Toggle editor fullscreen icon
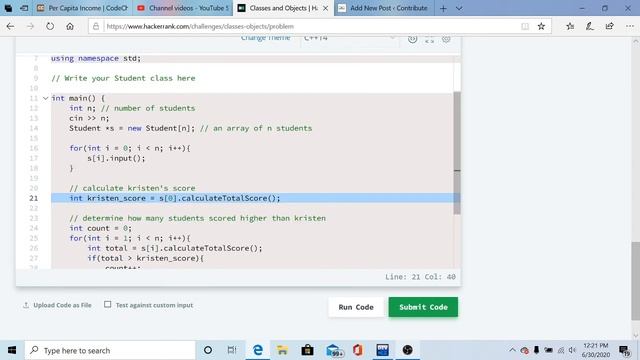The height and width of the screenshot is (360, 640). [x=429, y=39]
